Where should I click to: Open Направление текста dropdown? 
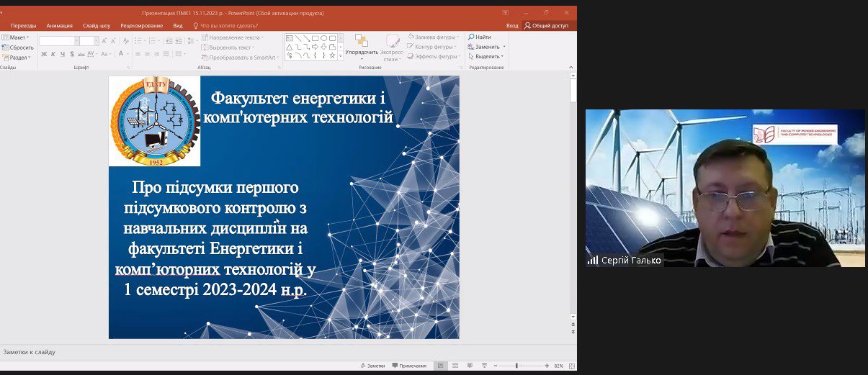(233, 37)
